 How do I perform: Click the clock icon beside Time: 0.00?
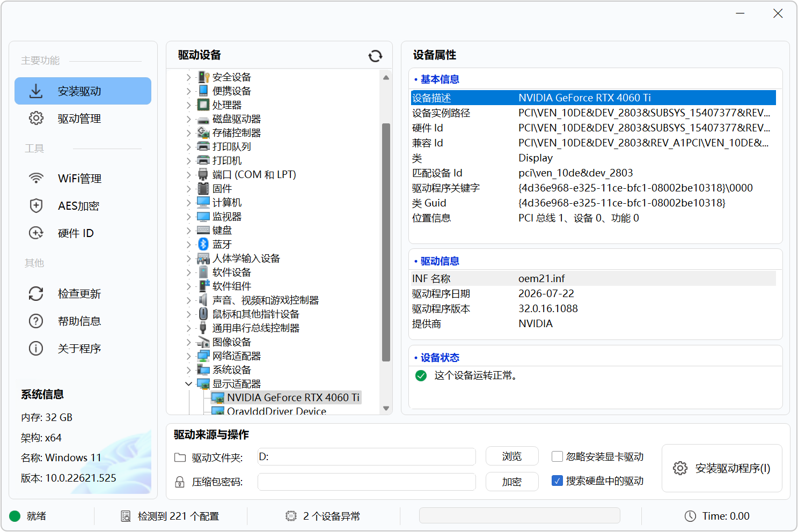pos(690,516)
